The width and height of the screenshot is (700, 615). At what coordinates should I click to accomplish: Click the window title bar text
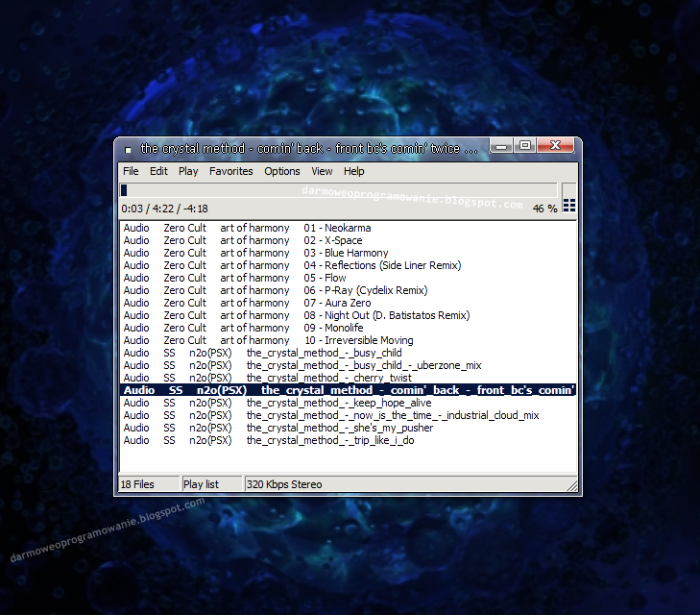coord(309,148)
